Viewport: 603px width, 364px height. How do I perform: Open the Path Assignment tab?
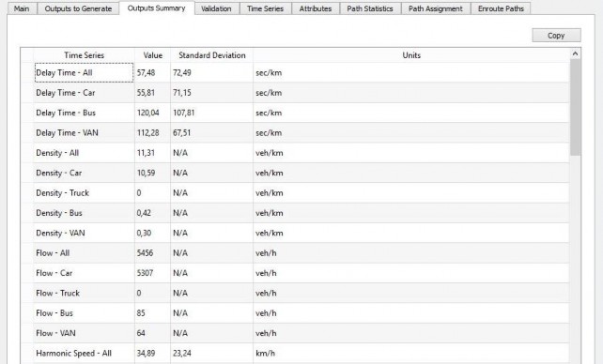(436, 8)
